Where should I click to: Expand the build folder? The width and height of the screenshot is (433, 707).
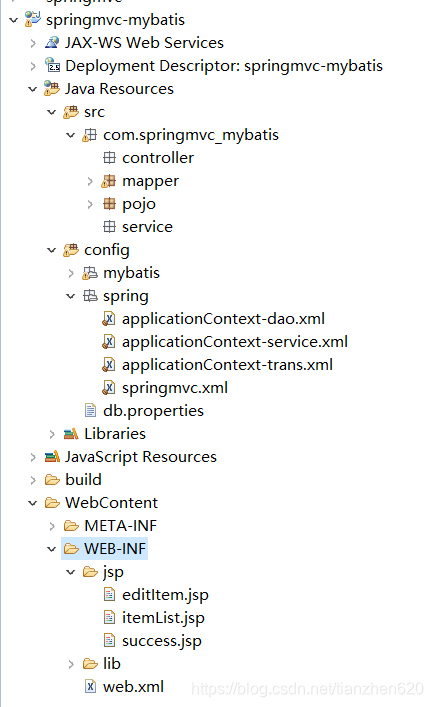click(32, 480)
